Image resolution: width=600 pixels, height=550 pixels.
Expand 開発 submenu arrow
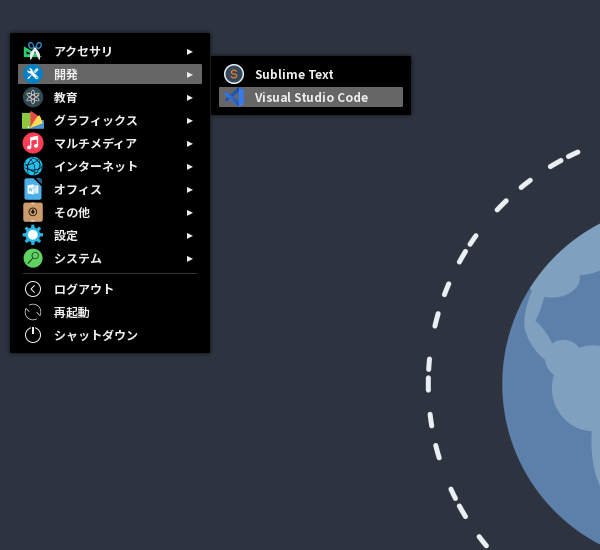click(190, 75)
